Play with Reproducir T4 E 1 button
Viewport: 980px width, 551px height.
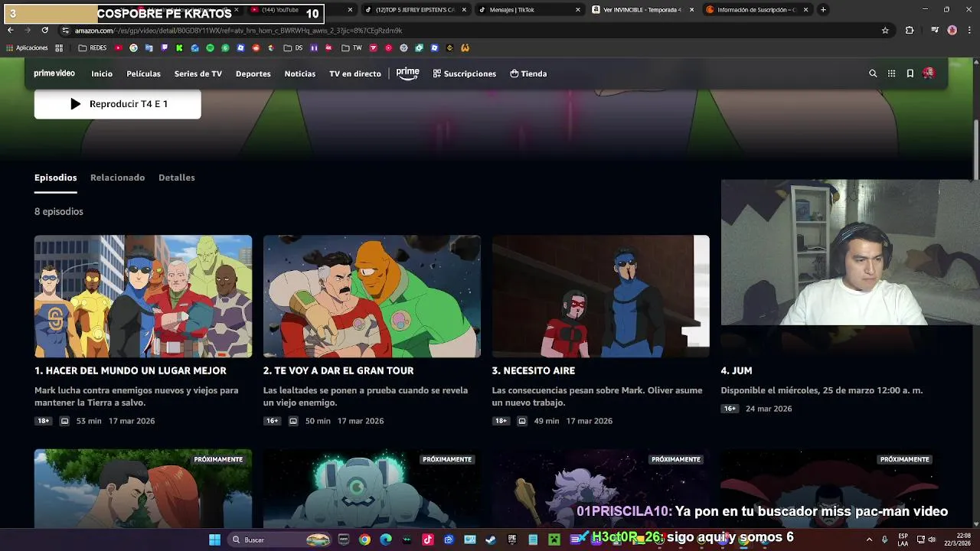(118, 104)
